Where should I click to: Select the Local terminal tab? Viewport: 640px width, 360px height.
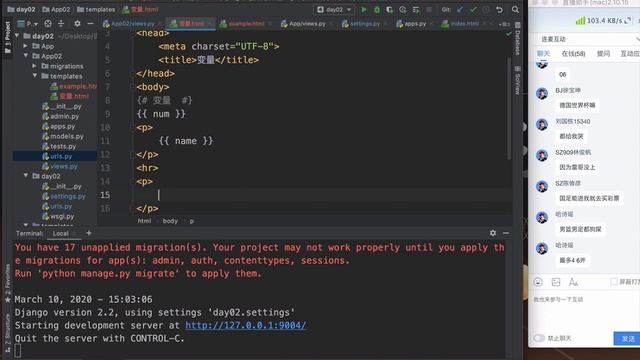tap(60, 233)
